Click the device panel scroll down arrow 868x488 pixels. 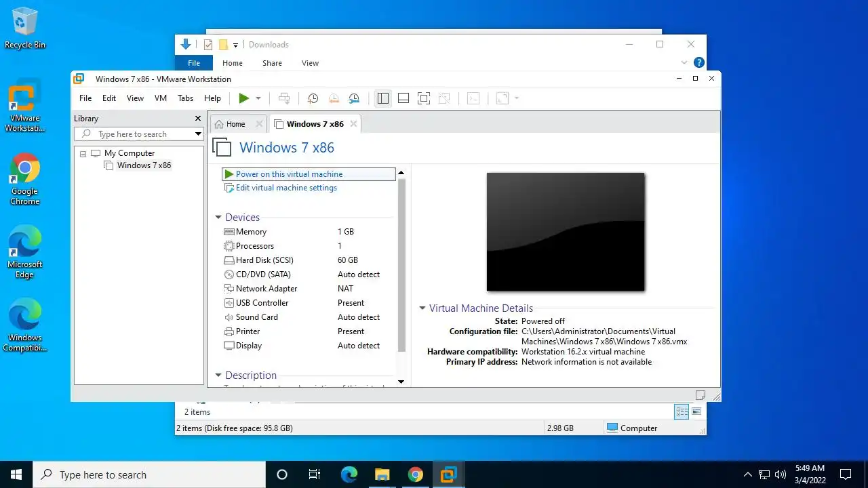pyautogui.click(x=401, y=382)
